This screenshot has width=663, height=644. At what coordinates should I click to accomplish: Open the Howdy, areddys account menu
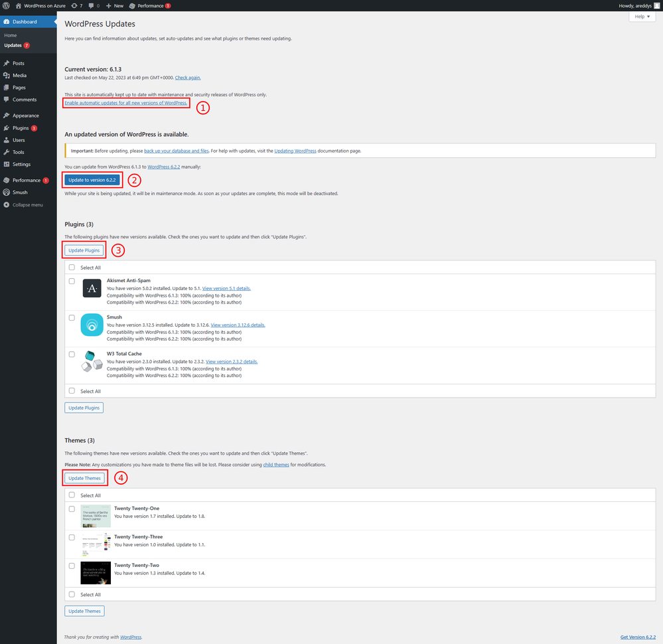point(639,5)
